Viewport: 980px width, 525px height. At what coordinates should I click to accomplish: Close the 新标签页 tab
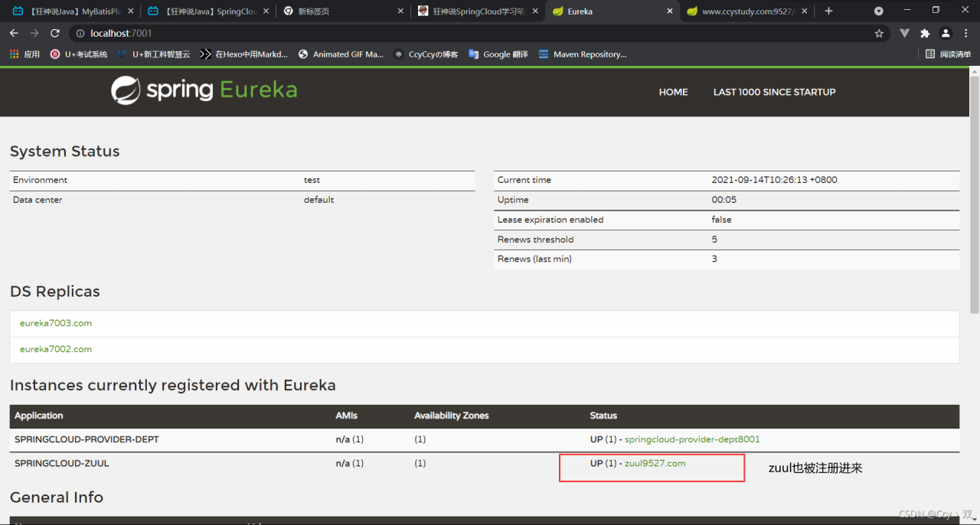pyautogui.click(x=401, y=11)
